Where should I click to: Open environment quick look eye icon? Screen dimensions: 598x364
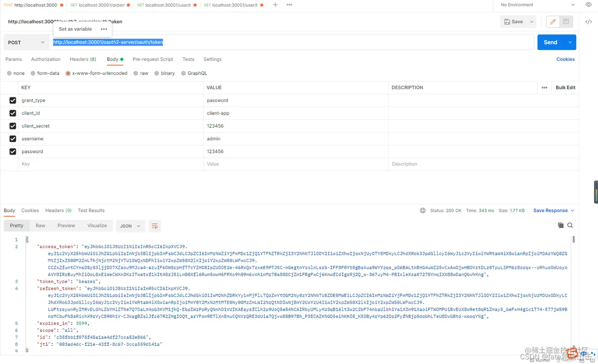tap(589, 5)
